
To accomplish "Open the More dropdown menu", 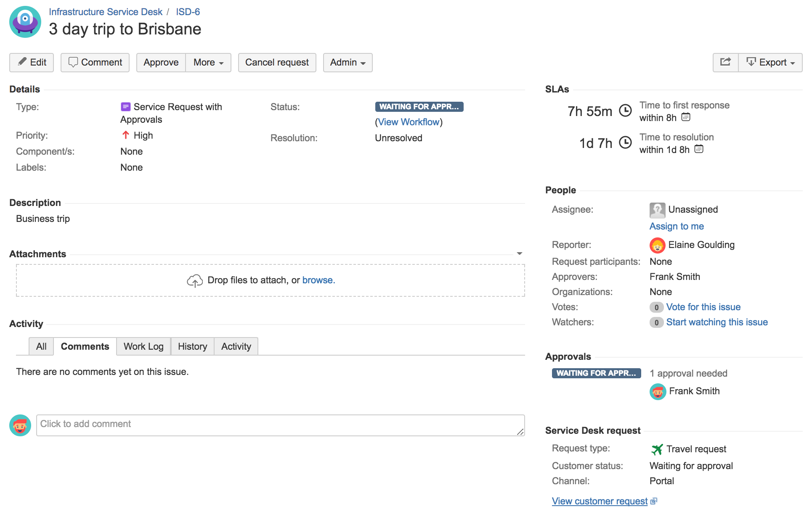I will point(208,63).
